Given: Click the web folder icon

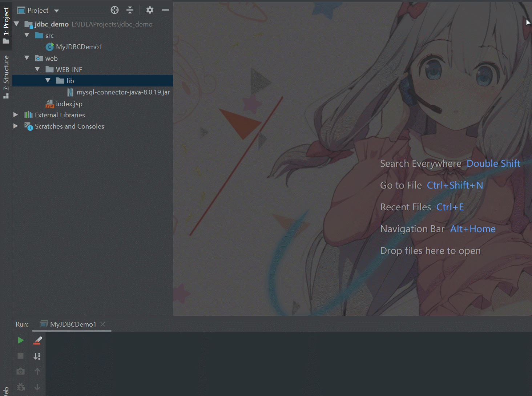Looking at the screenshot, I should (x=39, y=58).
